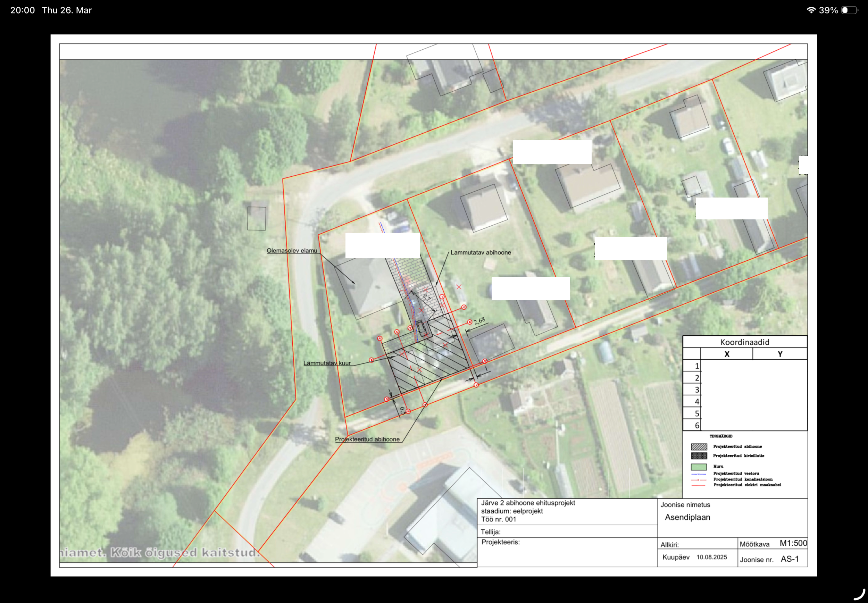Click the X column header in coordinates table
The width and height of the screenshot is (868, 603).
point(726,354)
